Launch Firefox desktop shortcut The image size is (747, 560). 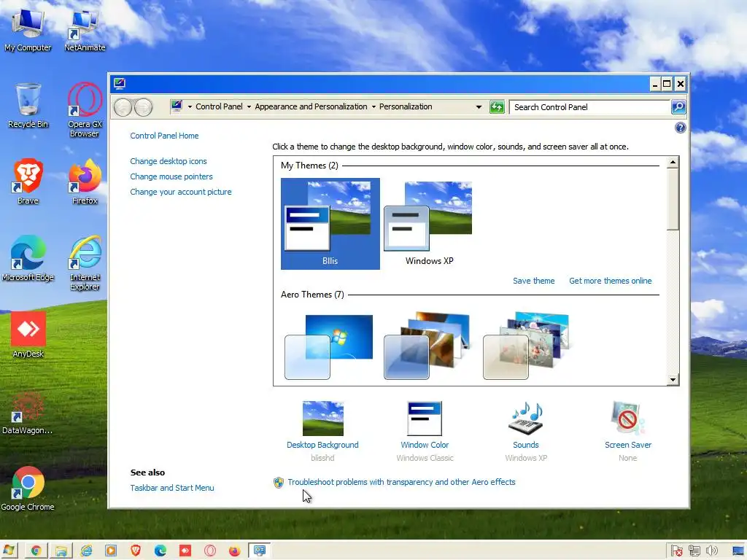(x=85, y=182)
